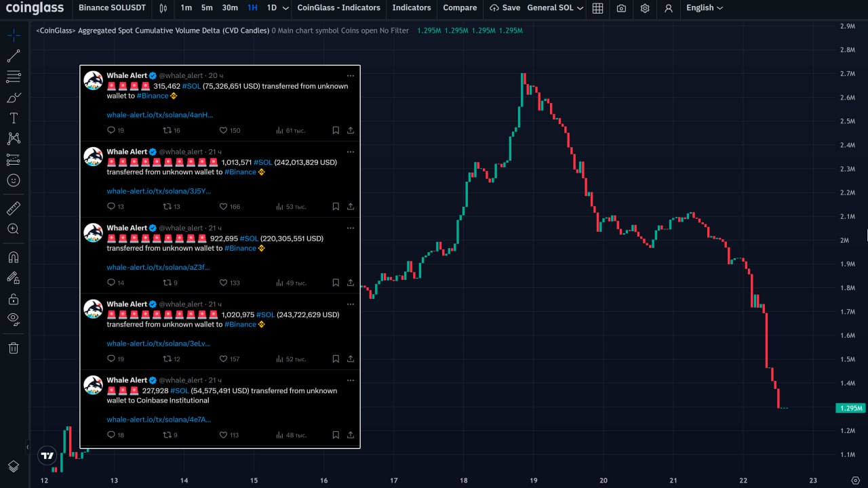The width and height of the screenshot is (868, 488).
Task: Open the chart patterns tool
Action: [14, 139]
